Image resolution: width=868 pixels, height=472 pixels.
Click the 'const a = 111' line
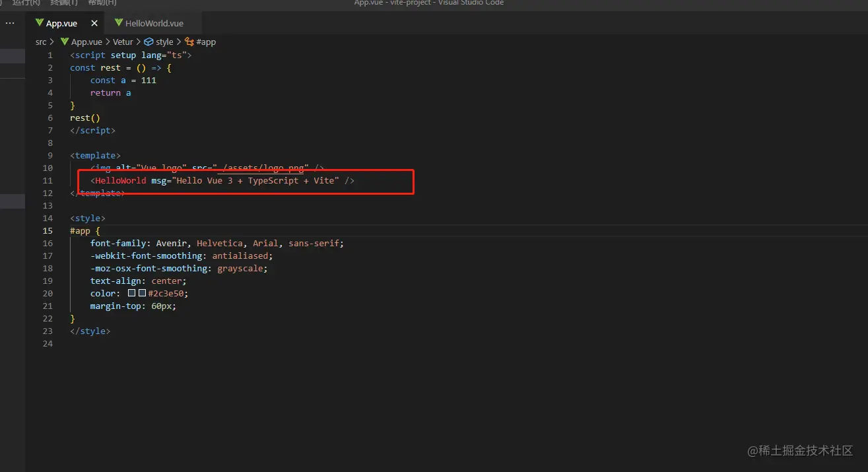[x=123, y=80]
